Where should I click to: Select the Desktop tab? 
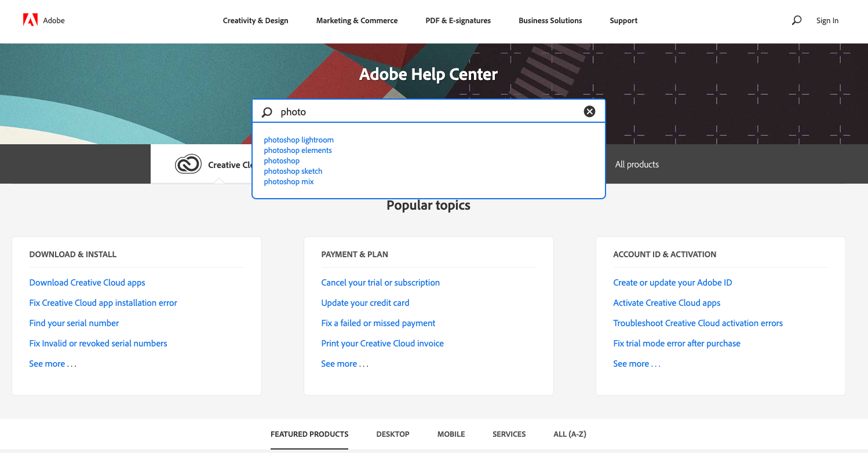[393, 434]
